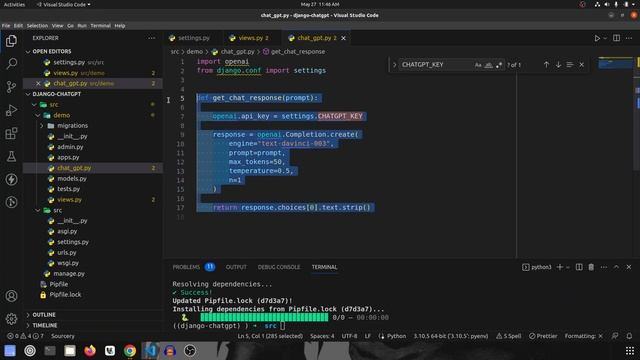Expand the Timeline section
Screen dimensions: 640x360
(44, 325)
